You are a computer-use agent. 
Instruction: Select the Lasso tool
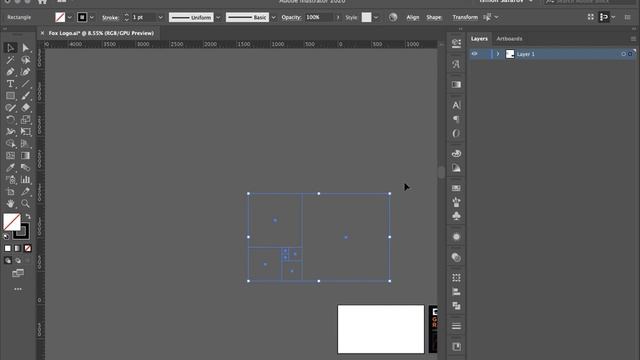25,60
